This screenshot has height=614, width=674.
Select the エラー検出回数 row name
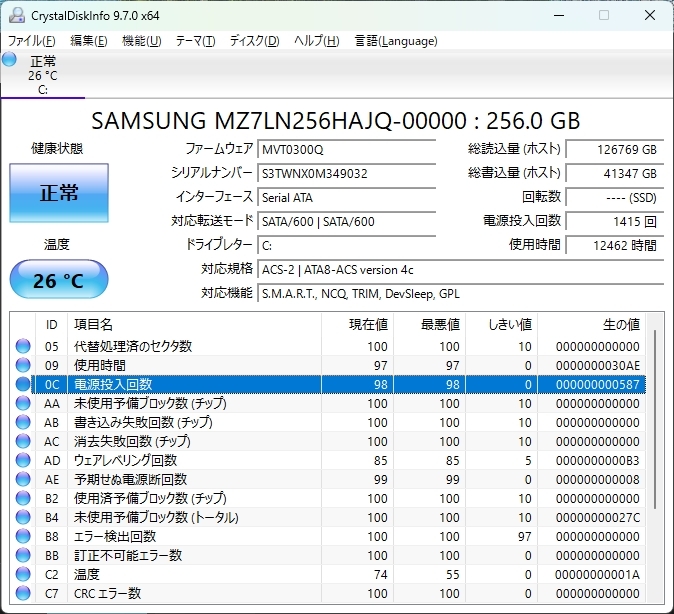(x=115, y=536)
